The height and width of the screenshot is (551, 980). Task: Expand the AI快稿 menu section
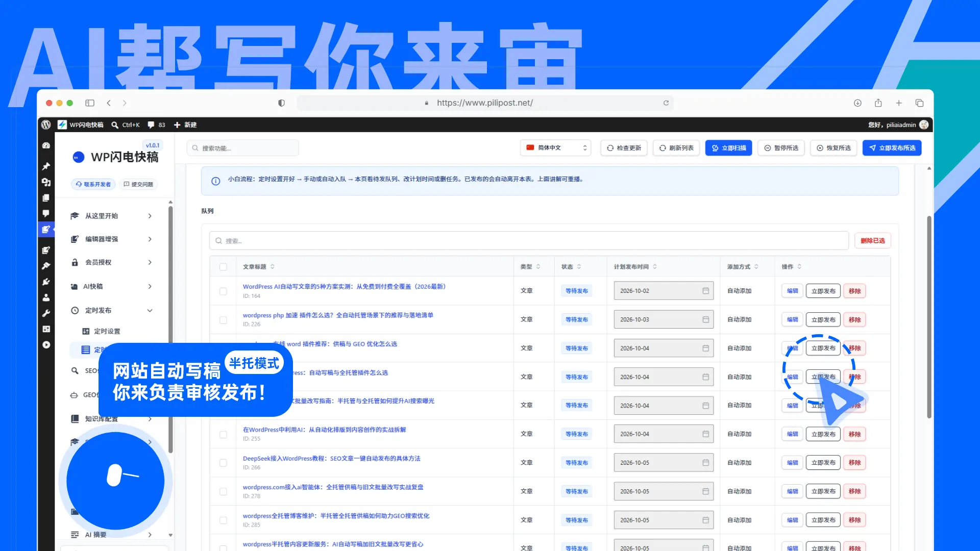click(x=111, y=286)
